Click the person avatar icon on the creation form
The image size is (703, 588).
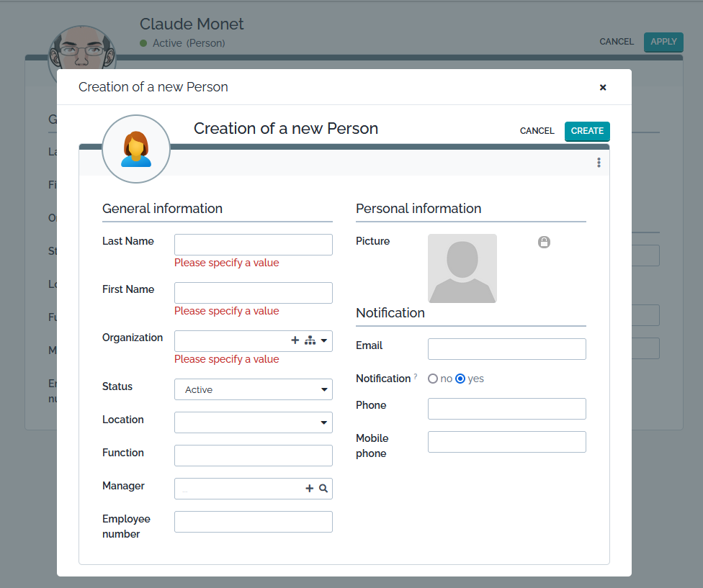136,148
